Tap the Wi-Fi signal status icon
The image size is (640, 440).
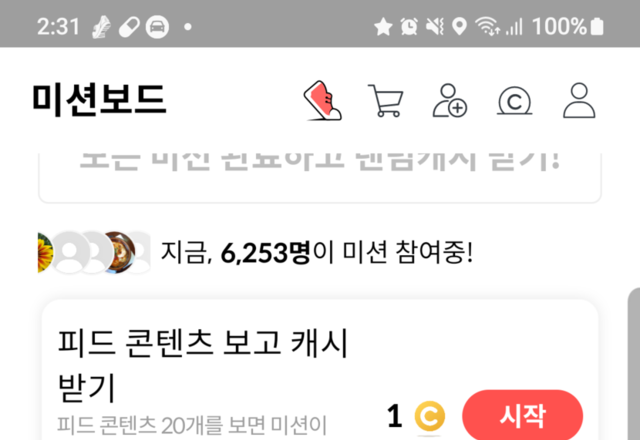(x=487, y=27)
